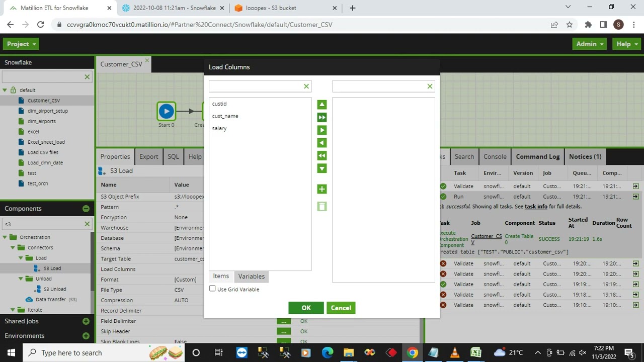Screen dimensions: 644x362
Task: Click Data Transfer cloud icon
Action: 29,300
